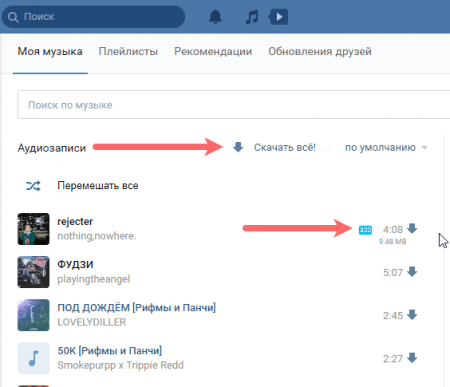Click the artist LOVELYDILLER
This screenshot has height=387, width=450.
tap(92, 322)
